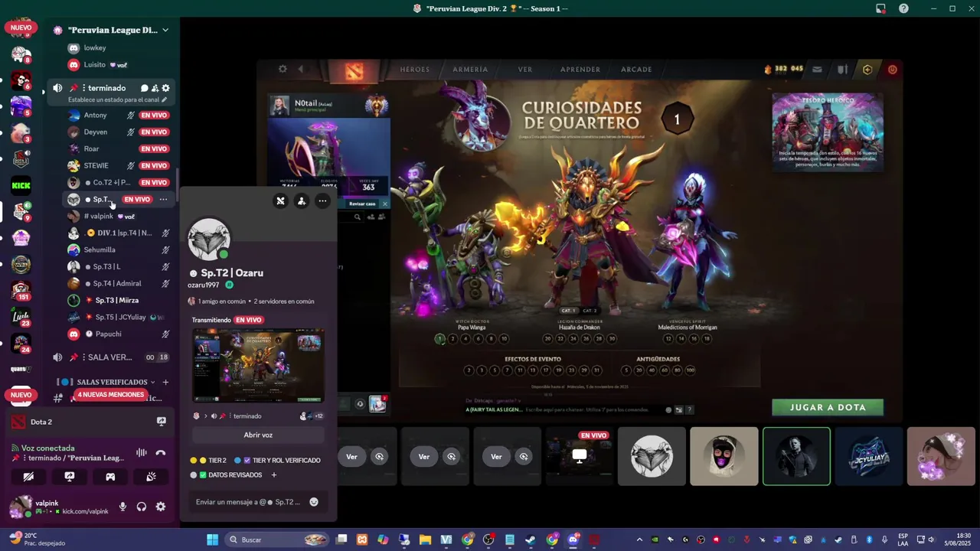
Task: Select Sp.T3 | Miirza in voice list
Action: 119,301
